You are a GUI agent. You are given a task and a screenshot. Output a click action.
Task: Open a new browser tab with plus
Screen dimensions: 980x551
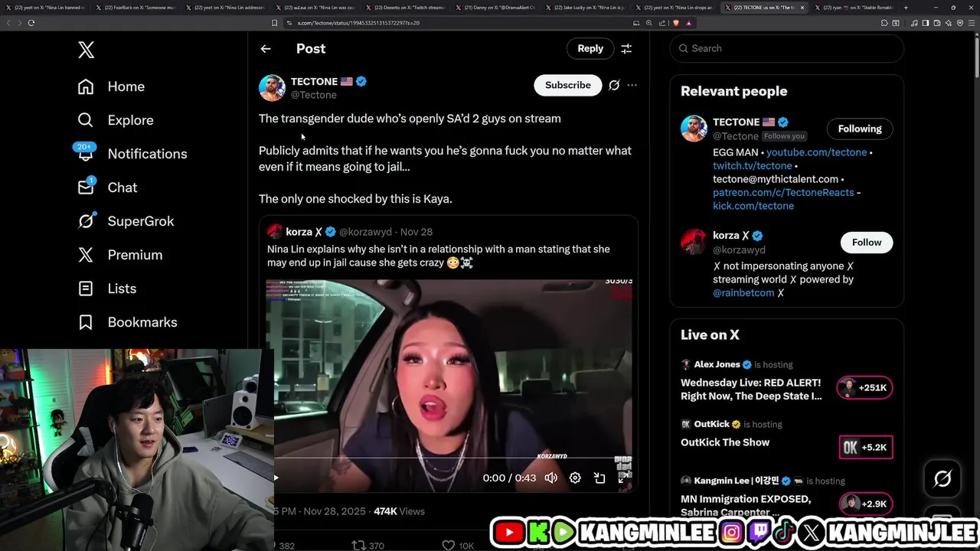[x=906, y=8]
